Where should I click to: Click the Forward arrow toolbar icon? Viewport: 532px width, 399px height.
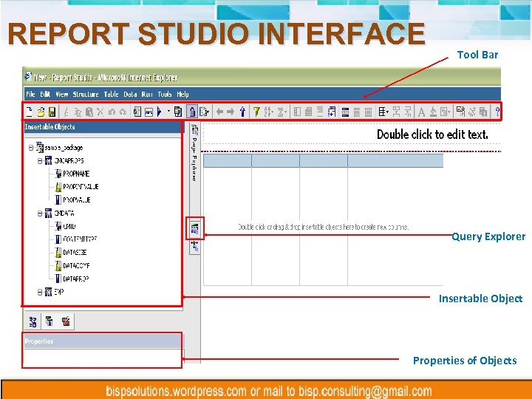point(231,112)
